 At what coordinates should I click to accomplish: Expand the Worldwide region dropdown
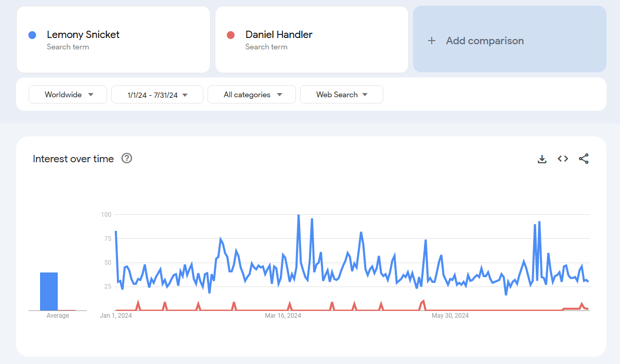[x=68, y=95]
